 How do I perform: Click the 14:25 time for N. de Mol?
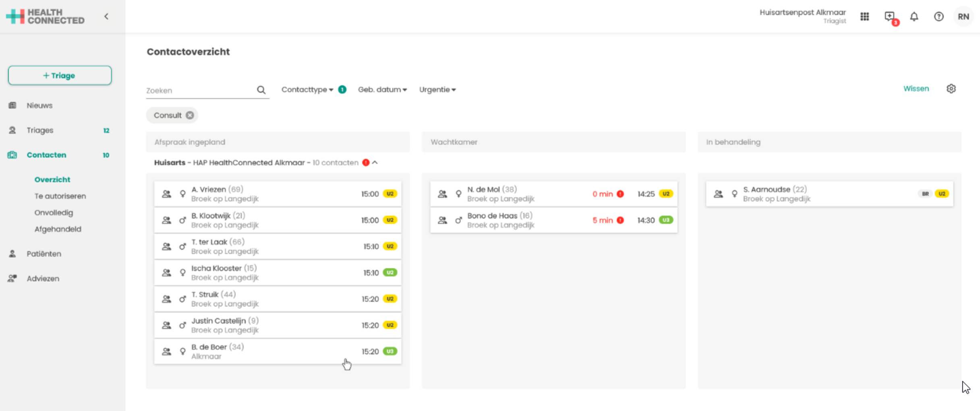click(x=646, y=194)
